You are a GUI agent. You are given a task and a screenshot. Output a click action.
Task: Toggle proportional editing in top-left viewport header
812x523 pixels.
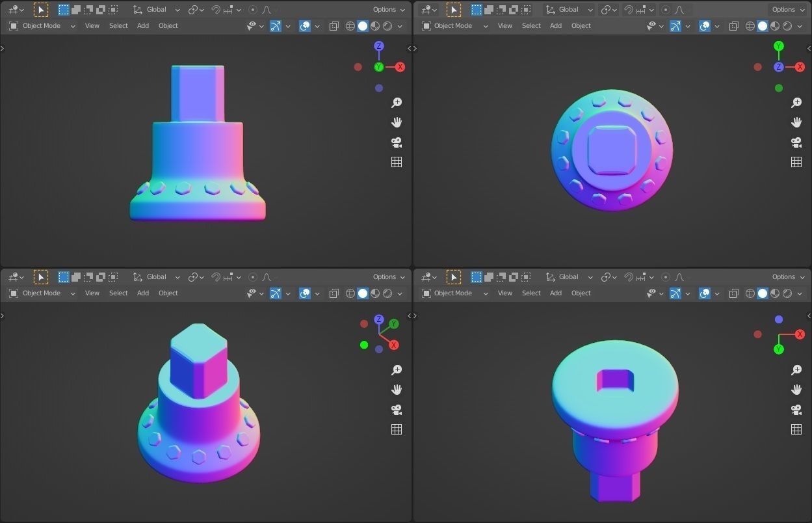point(253,10)
